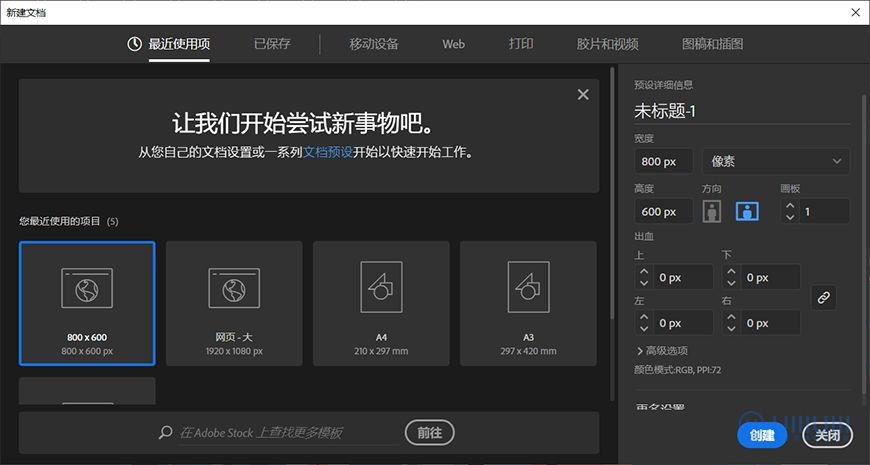Decrease the 上 top bleed value

pyautogui.click(x=644, y=283)
